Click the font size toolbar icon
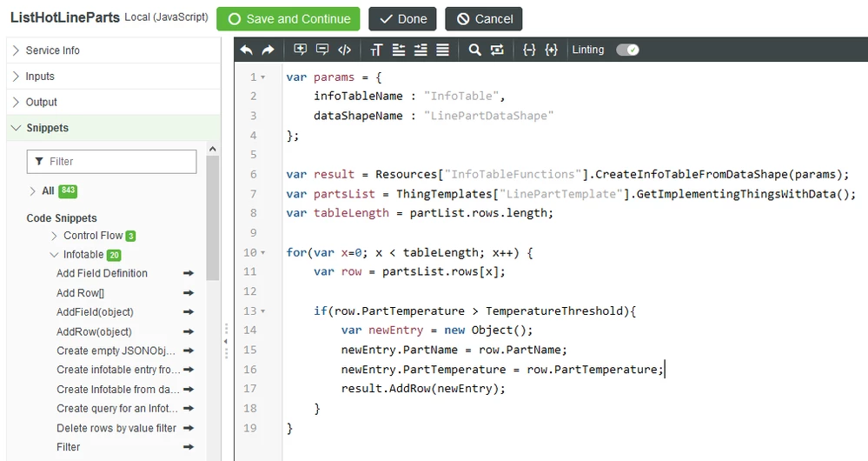This screenshot has width=868, height=461. 376,50
